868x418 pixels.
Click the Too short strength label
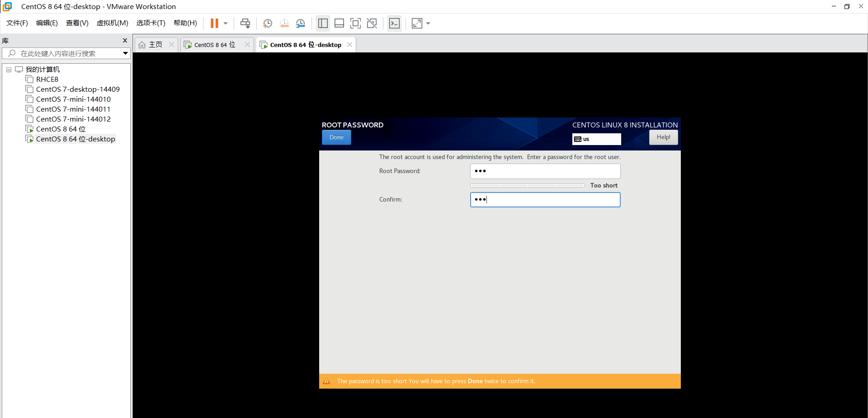(604, 186)
